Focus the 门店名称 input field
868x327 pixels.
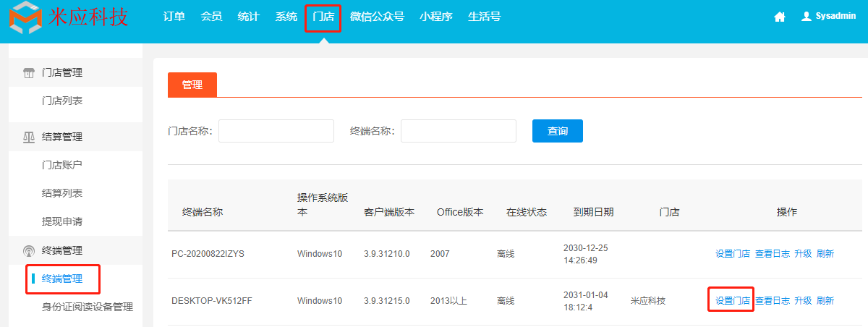[x=276, y=131]
